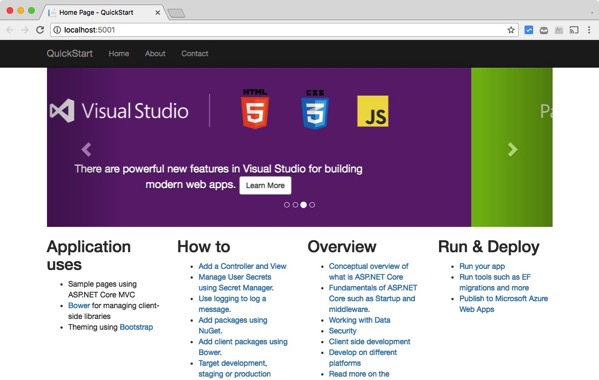The height and width of the screenshot is (380, 599).
Task: Open Run tools such as EF migrations link
Action: point(495,282)
